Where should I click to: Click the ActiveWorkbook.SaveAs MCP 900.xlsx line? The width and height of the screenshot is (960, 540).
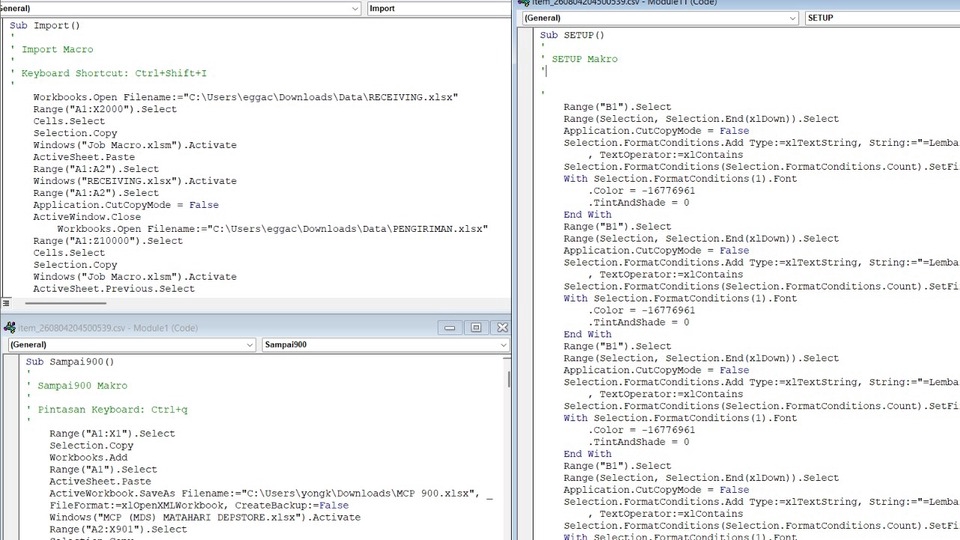271,493
